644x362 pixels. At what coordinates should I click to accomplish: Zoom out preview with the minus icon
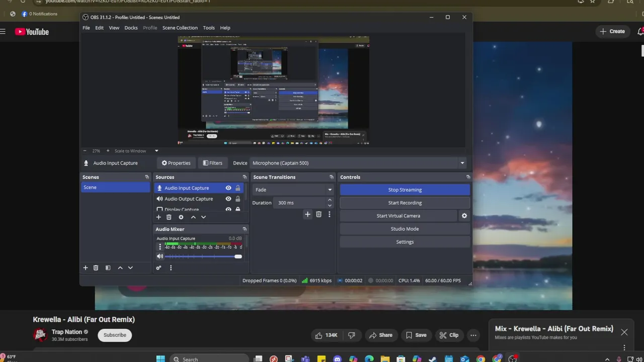(x=85, y=151)
